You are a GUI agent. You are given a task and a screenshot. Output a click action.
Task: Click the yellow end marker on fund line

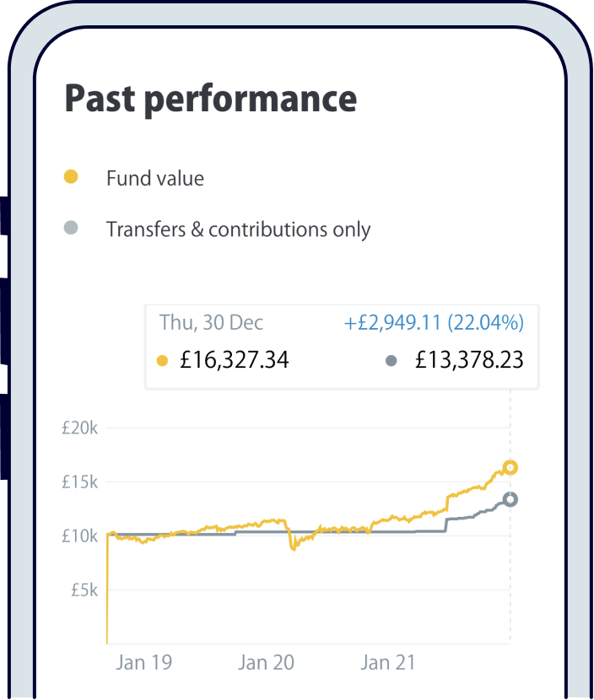(510, 467)
